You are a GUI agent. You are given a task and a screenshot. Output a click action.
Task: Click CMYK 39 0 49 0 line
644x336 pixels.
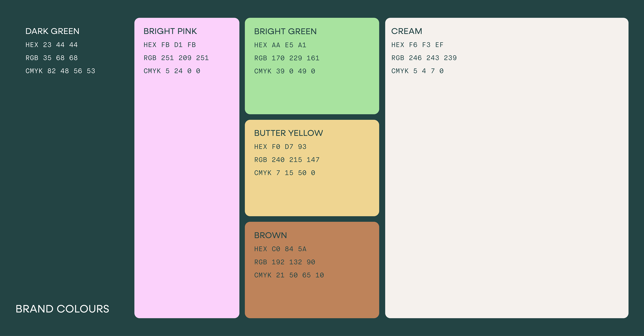pyautogui.click(x=284, y=71)
